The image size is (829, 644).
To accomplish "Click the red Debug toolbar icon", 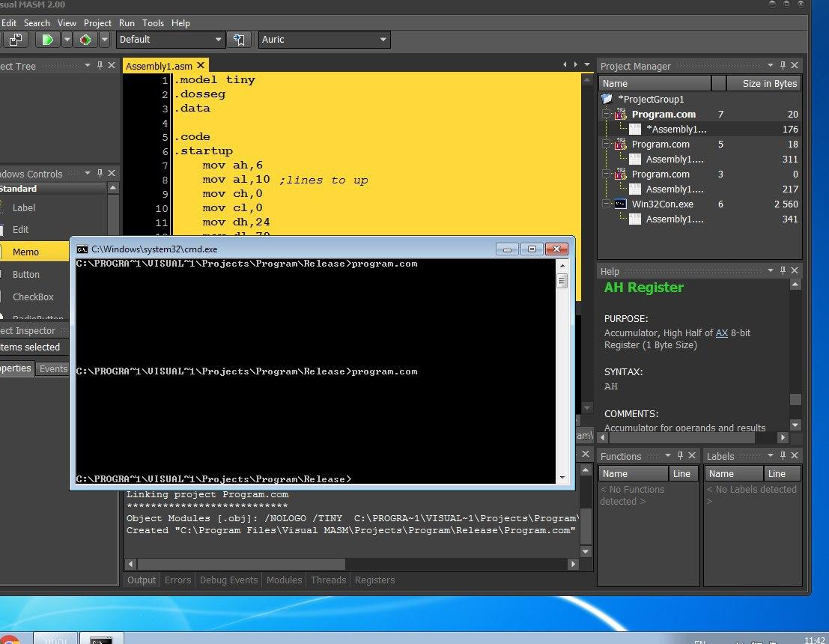I will coord(85,40).
